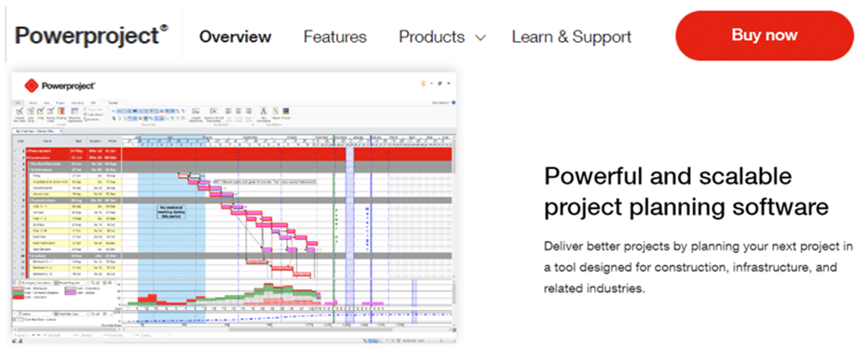
Task: Click the pink Joiners legend swatch
Action: pos(69,292)
